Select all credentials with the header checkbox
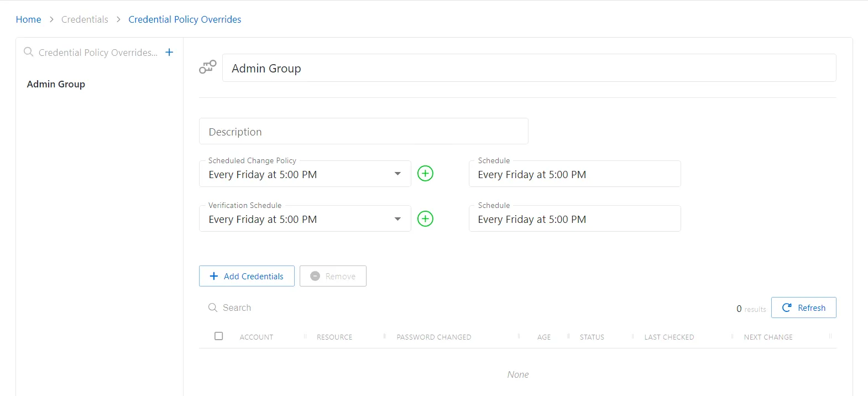The height and width of the screenshot is (396, 868). 219,336
